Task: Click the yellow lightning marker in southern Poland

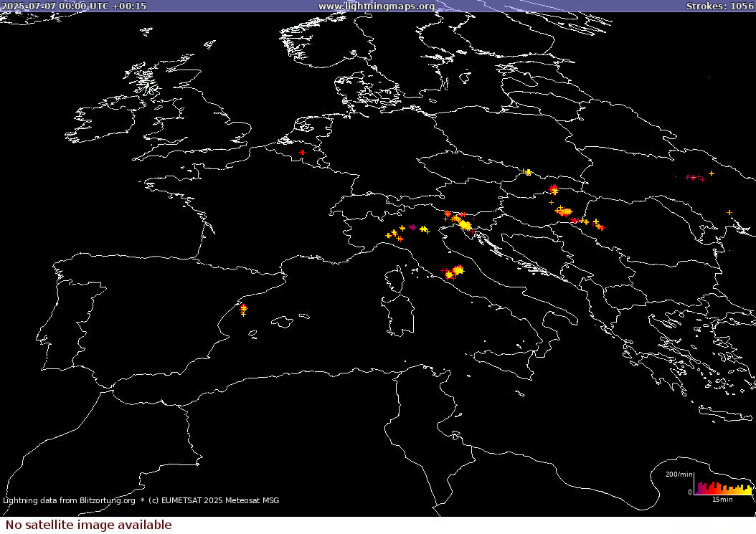Action: tap(528, 172)
